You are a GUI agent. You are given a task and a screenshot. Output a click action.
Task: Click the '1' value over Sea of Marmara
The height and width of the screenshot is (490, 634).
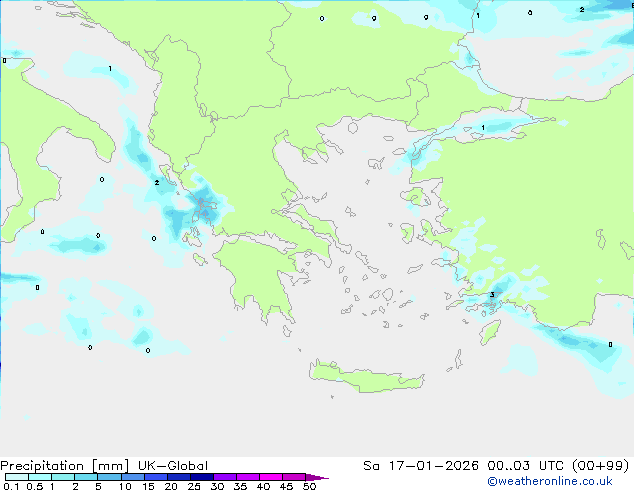pyautogui.click(x=483, y=128)
